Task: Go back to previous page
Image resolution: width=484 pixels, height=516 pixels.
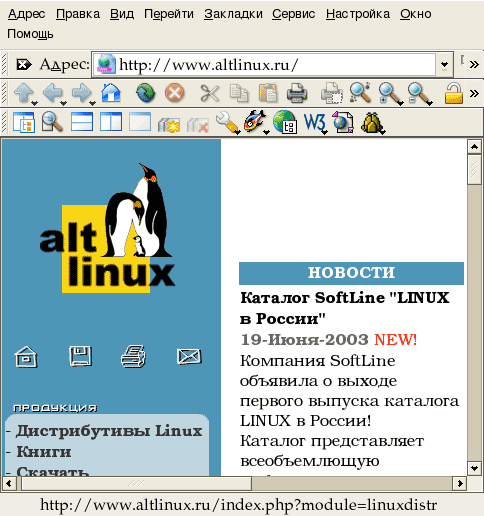Action: tap(53, 93)
